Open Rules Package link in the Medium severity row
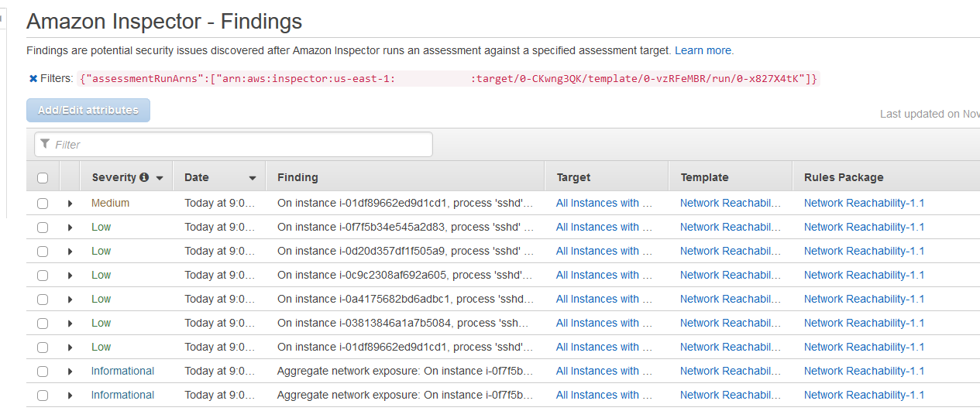The height and width of the screenshot is (411, 980). (864, 203)
